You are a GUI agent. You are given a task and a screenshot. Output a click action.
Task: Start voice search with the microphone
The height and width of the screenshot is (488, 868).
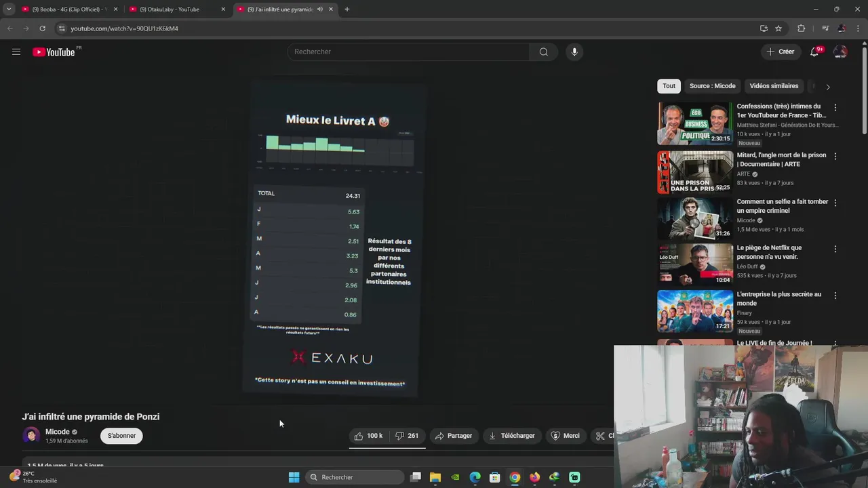[x=574, y=52]
